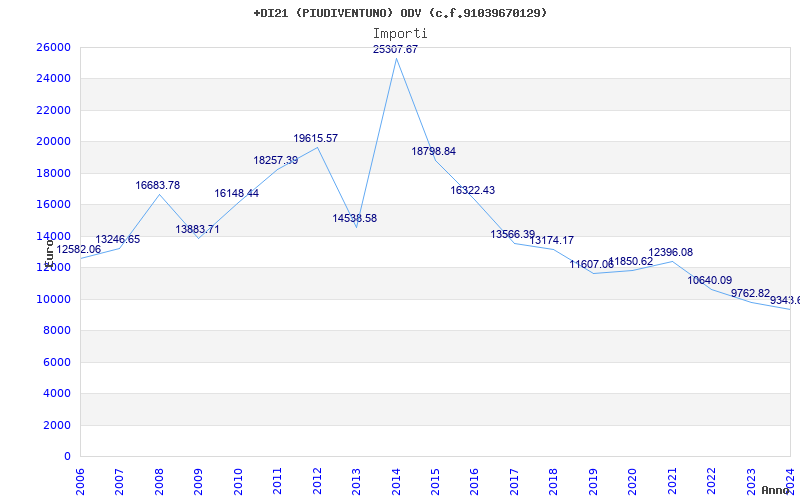Click the 18257.39 data label
Screen dimensions: 800x500
click(276, 160)
